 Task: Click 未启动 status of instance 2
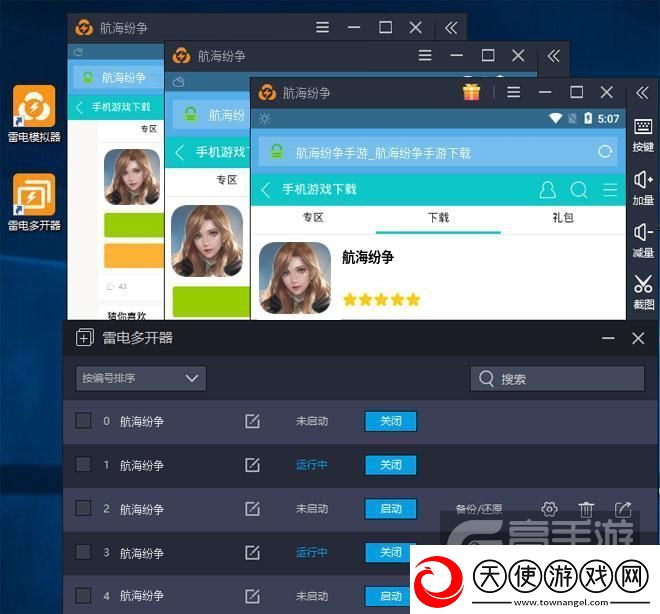(311, 509)
